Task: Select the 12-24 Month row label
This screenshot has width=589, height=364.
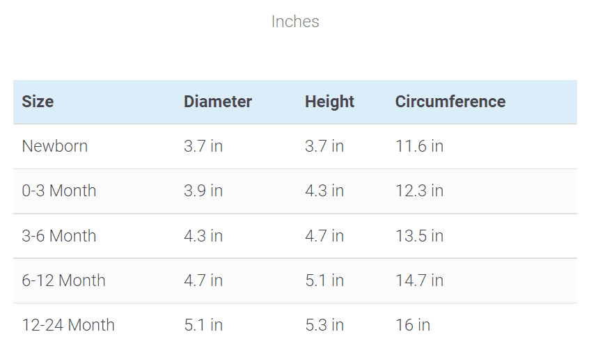Action: click(x=68, y=325)
